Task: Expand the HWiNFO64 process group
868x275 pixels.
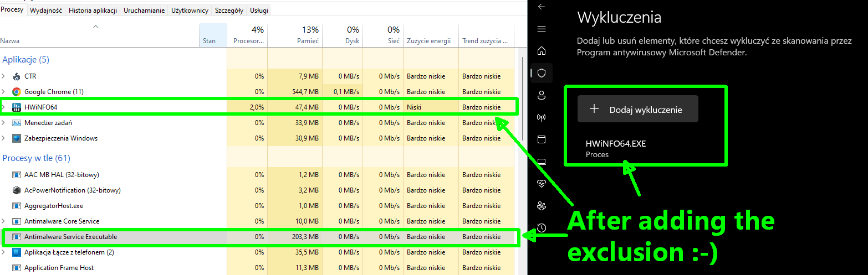Action: (4, 107)
